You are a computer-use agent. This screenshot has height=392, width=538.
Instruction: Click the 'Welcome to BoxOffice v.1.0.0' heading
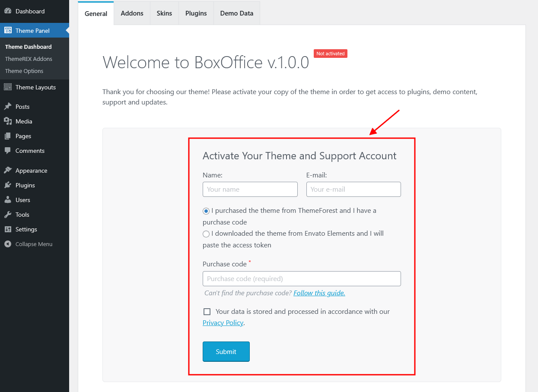click(206, 63)
